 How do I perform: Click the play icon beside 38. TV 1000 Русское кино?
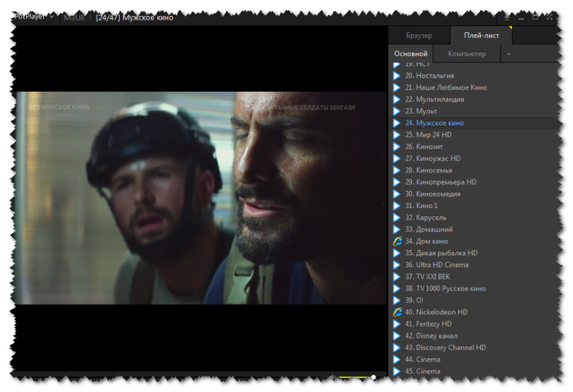point(397,289)
